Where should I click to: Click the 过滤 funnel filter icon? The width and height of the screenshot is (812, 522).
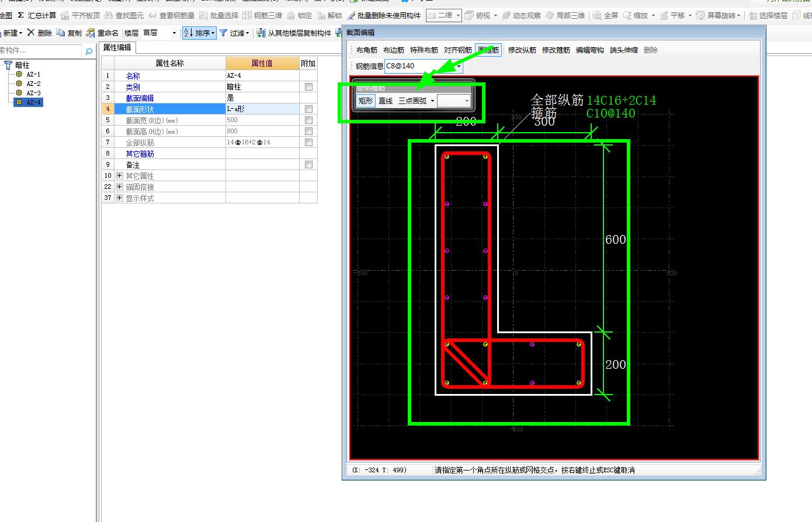(x=223, y=33)
